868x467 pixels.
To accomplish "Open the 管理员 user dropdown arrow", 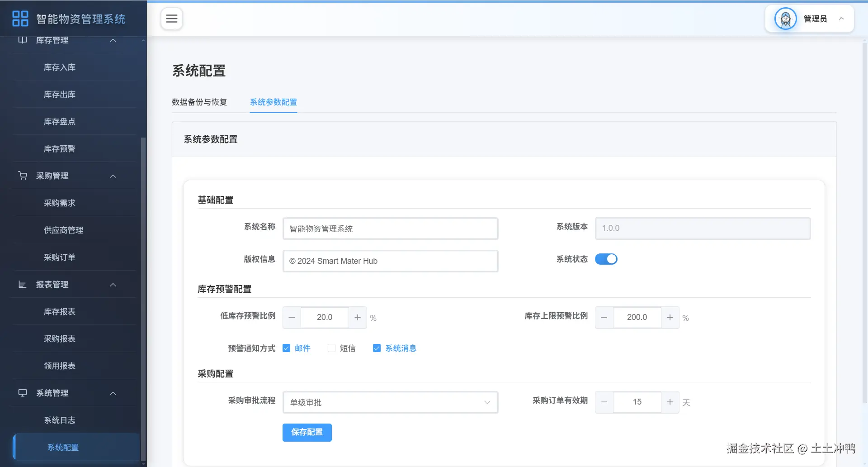I will pos(841,19).
